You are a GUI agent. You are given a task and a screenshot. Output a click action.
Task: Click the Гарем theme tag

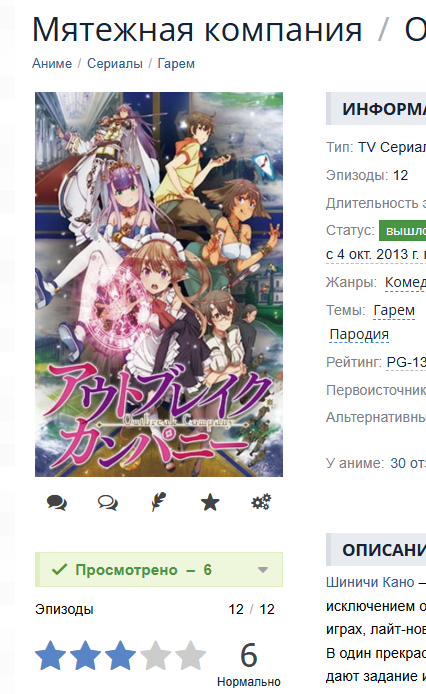click(394, 310)
